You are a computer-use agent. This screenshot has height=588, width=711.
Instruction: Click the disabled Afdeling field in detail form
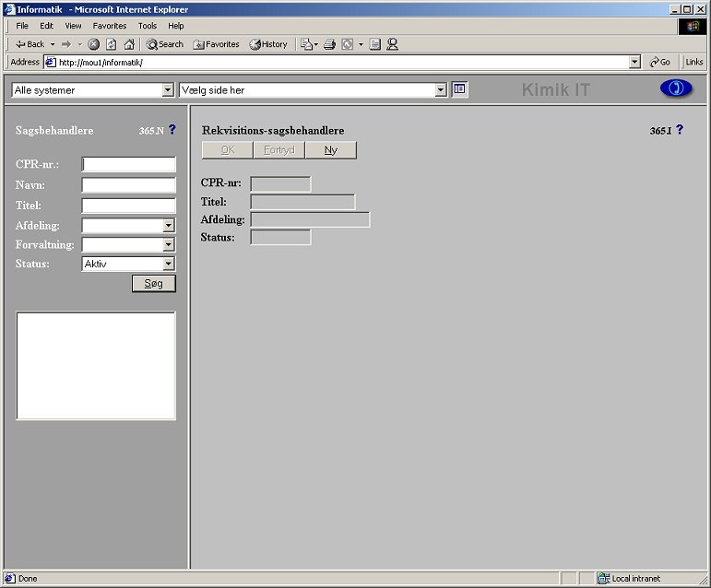click(310, 219)
